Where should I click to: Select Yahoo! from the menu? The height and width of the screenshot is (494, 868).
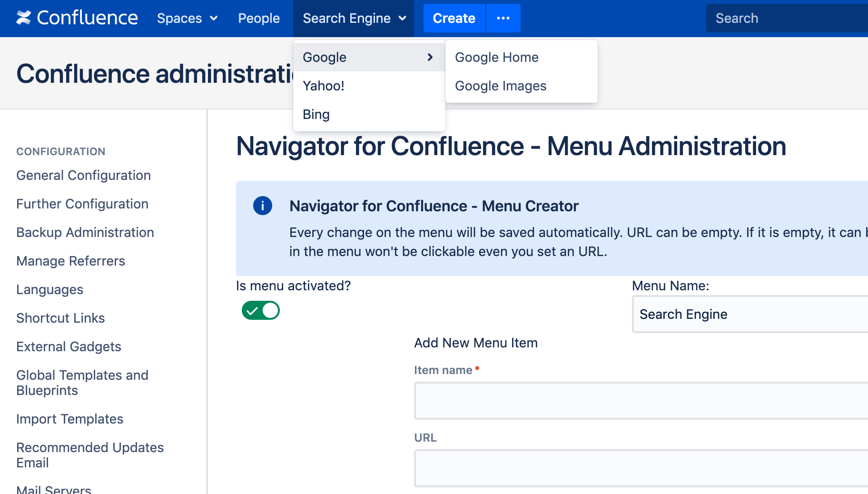[324, 86]
